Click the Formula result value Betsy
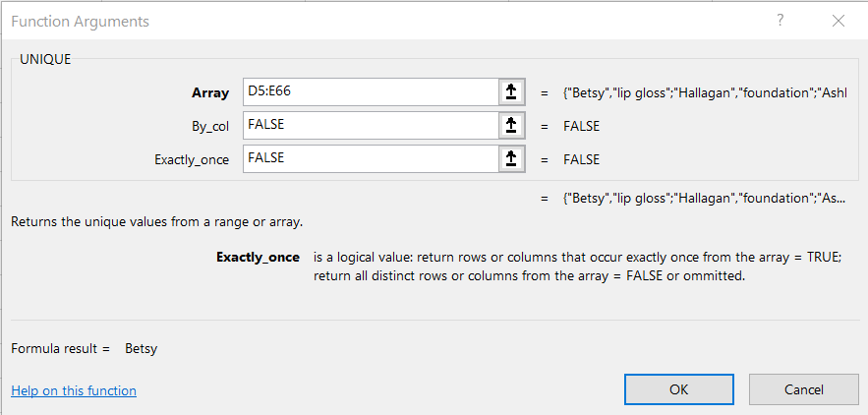 coord(141,348)
